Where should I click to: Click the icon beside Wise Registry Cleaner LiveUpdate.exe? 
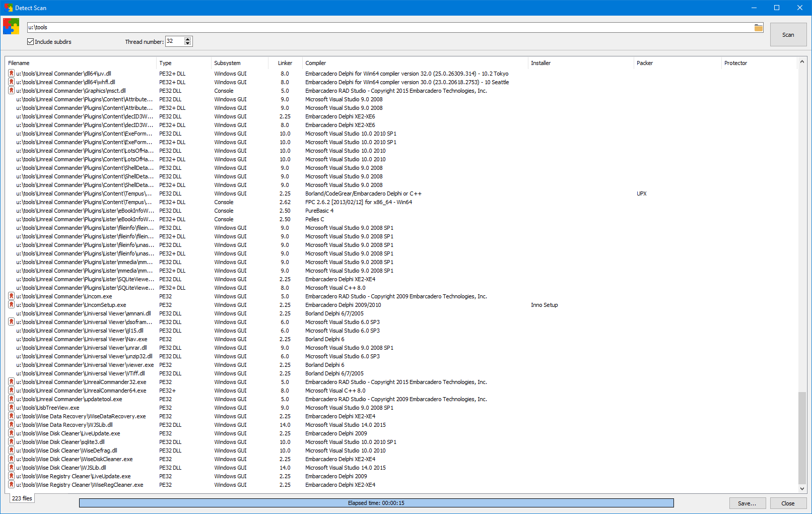point(11,476)
